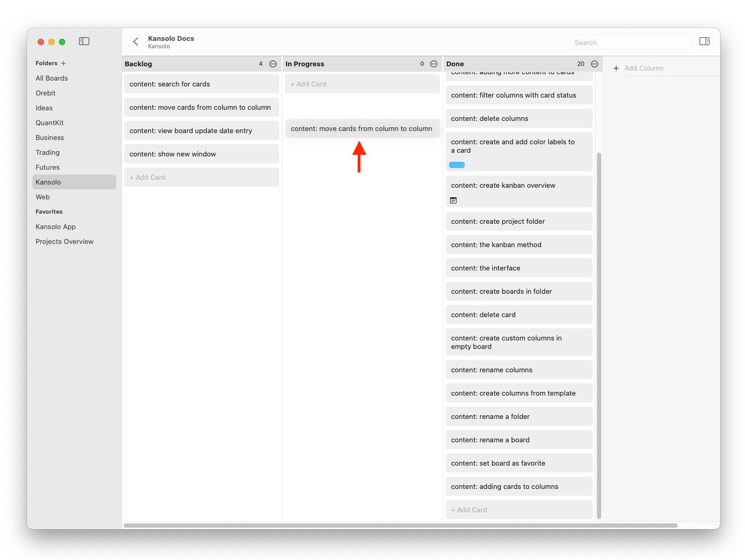745x560 pixels.
Task: Select card 'content: the interface'
Action: coord(519,268)
